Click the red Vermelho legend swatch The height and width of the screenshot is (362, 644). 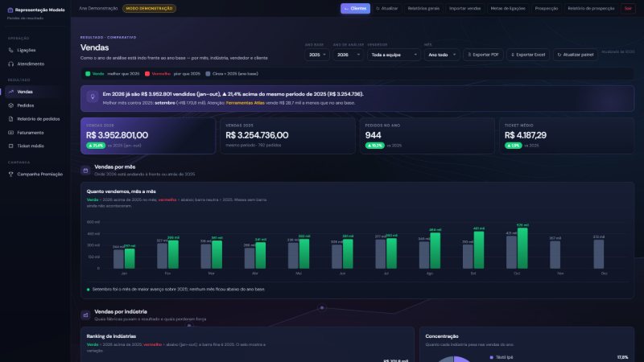coord(147,74)
